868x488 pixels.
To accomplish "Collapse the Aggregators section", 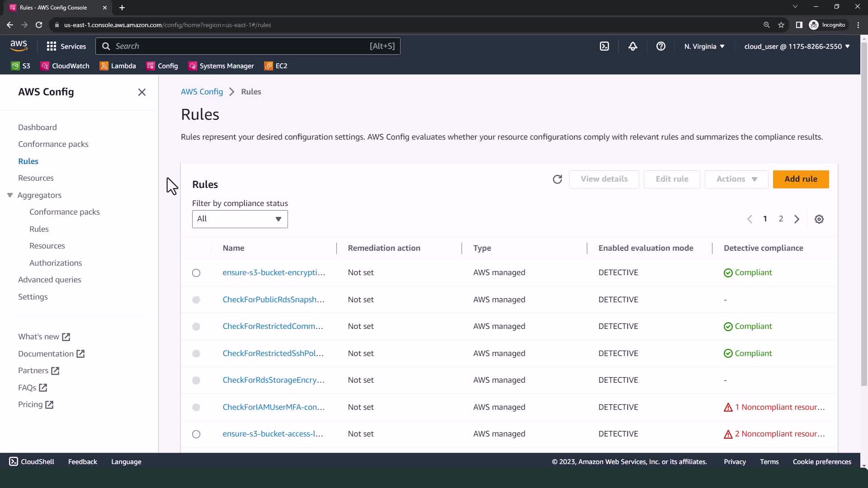I will (10, 195).
